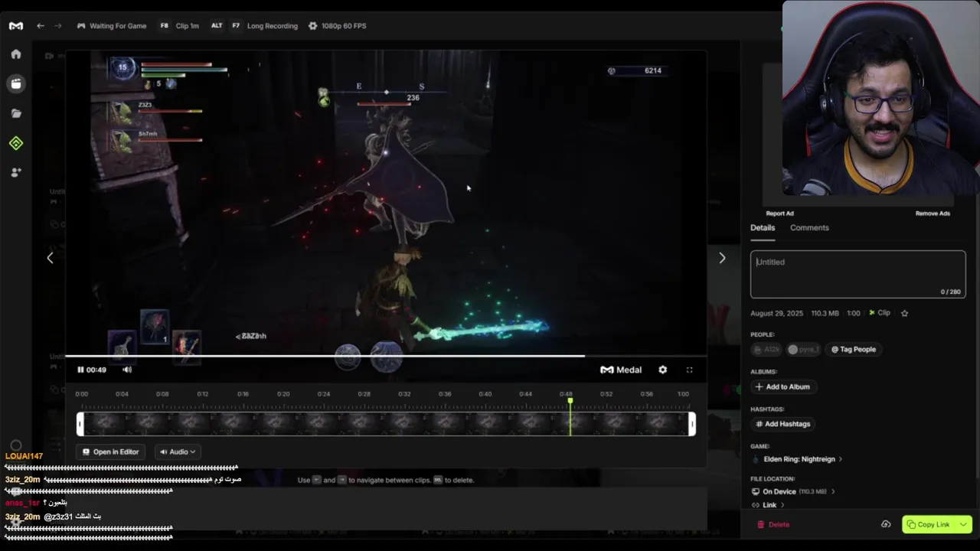
Task: Click the Waiting For Game status
Action: pyautogui.click(x=112, y=26)
